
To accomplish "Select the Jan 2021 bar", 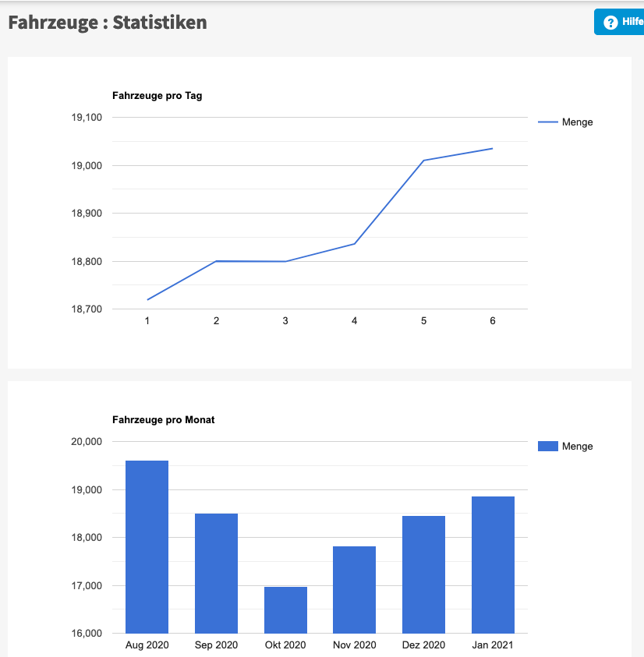I will pyautogui.click(x=493, y=564).
